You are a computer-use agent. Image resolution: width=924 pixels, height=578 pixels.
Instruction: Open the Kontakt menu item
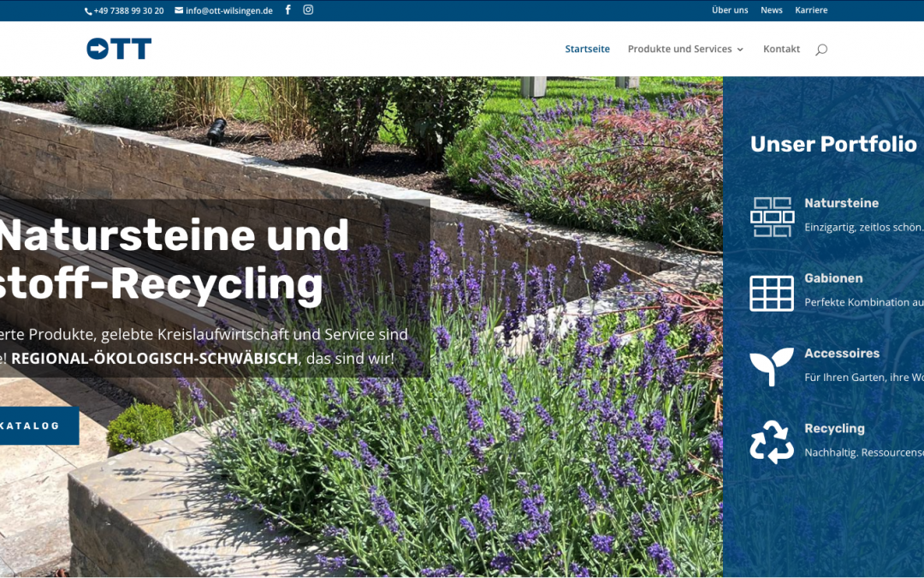781,49
